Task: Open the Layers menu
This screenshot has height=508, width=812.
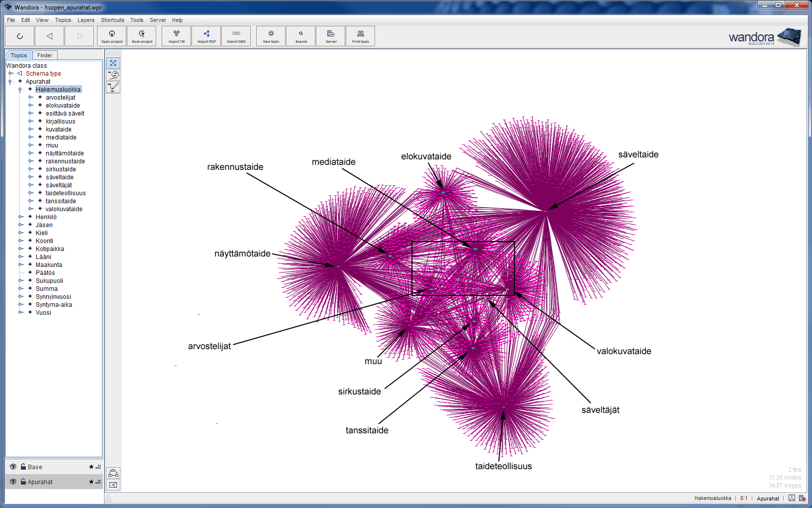Action: (86, 20)
